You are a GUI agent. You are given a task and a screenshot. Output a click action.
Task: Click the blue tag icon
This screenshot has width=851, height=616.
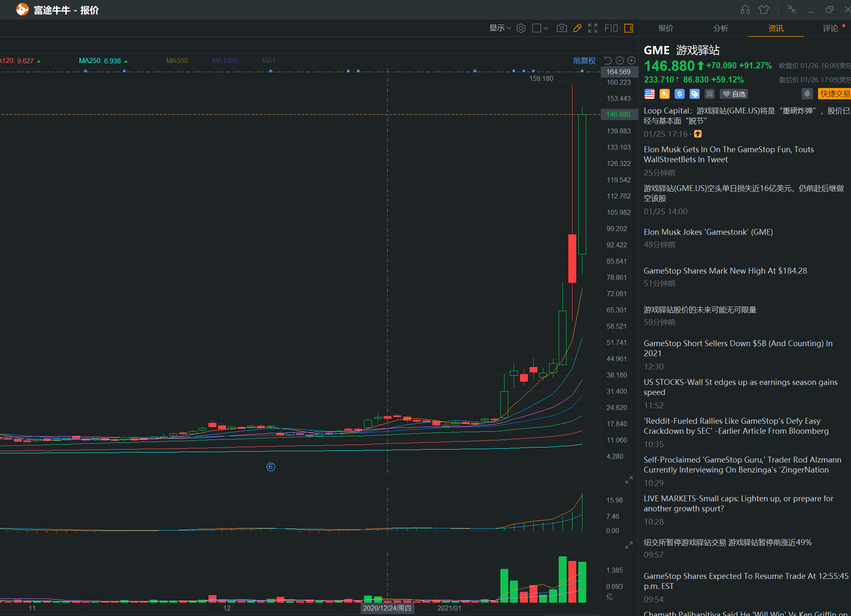point(694,94)
